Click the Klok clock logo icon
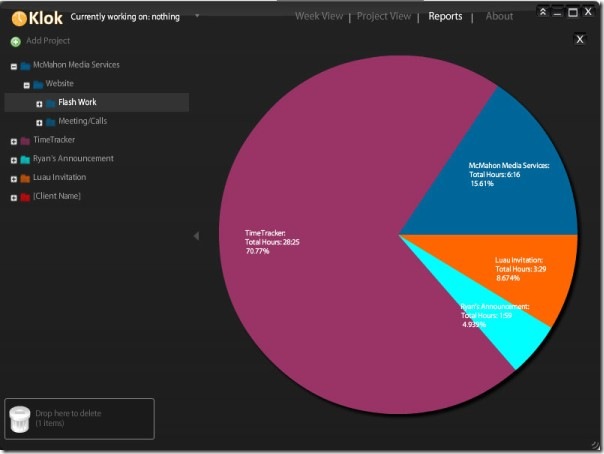604x454 pixels. click(19, 18)
